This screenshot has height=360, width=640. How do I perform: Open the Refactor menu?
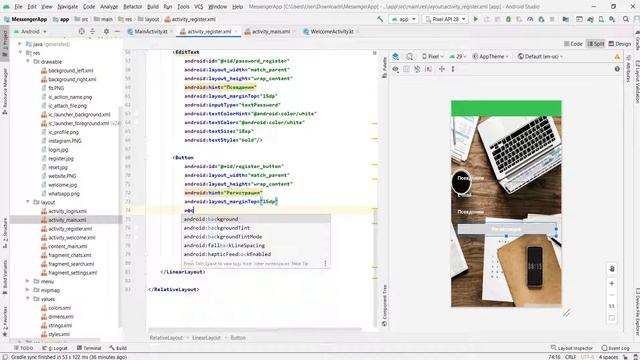(x=133, y=7)
